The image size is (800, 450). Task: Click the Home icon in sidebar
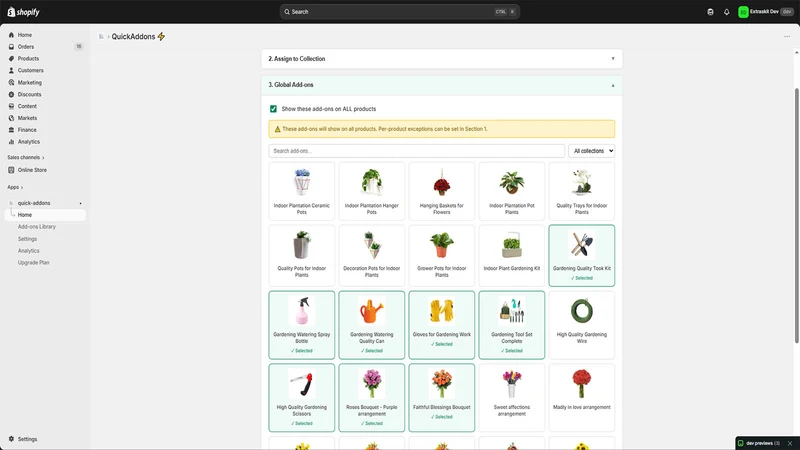coord(11,35)
